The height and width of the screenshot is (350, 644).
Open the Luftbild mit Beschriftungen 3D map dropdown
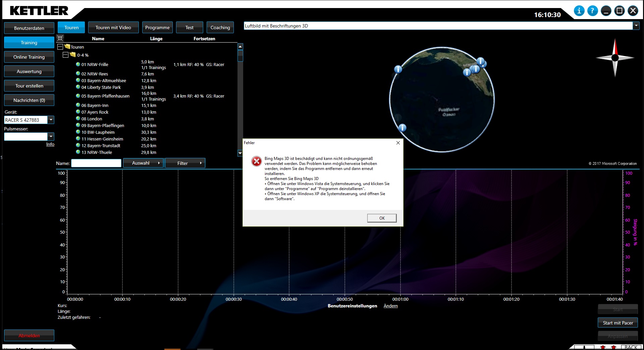pyautogui.click(x=636, y=26)
